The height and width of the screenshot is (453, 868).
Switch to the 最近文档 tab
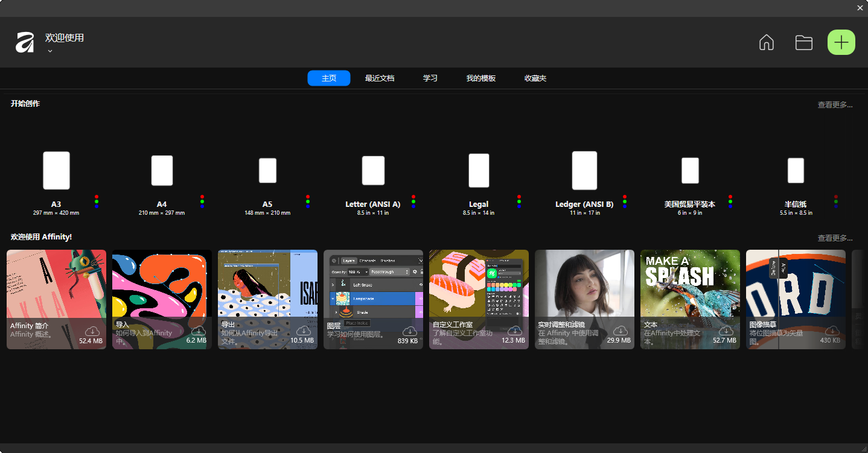coord(380,78)
